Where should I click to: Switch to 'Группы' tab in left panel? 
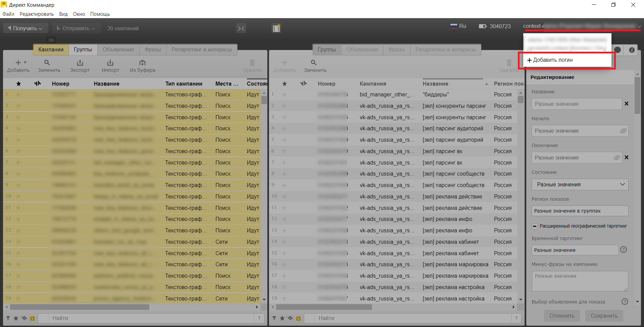point(83,50)
